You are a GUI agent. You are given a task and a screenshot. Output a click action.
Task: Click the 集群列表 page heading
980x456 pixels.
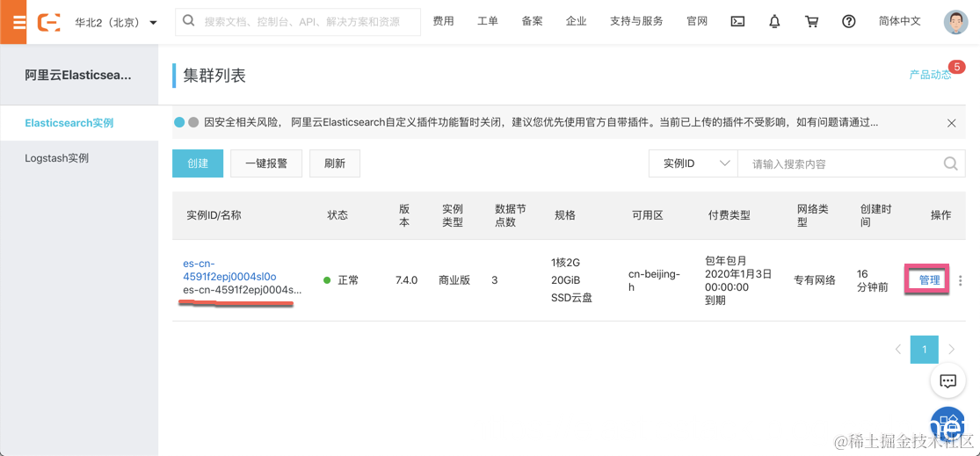(x=214, y=76)
